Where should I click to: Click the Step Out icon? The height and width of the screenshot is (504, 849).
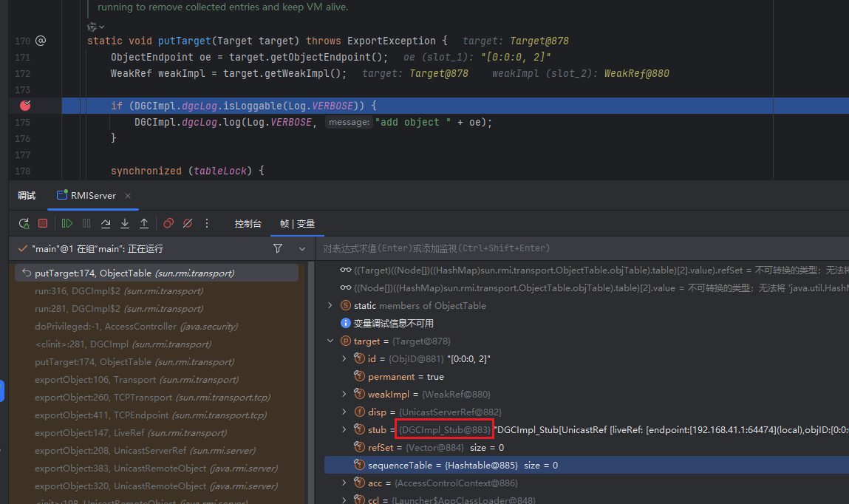(144, 223)
